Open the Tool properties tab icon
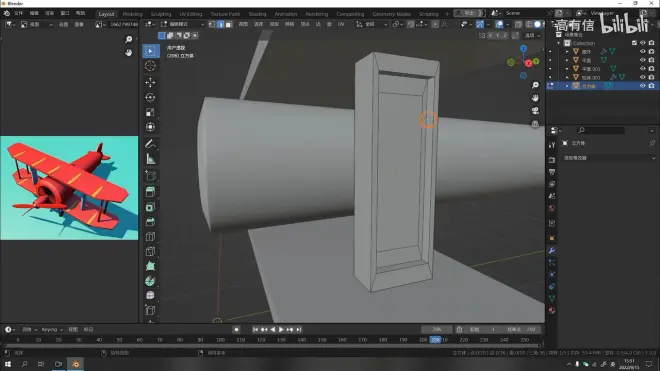This screenshot has width=660, height=371. coord(552,145)
